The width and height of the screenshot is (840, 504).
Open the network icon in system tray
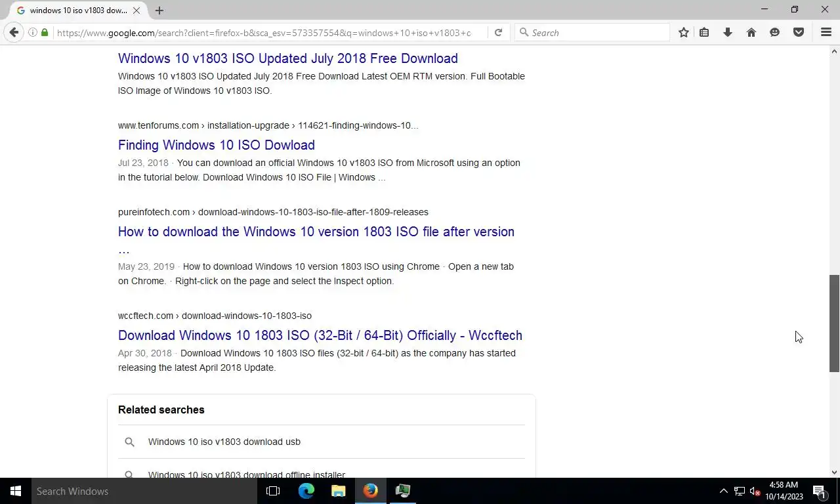tap(740, 491)
